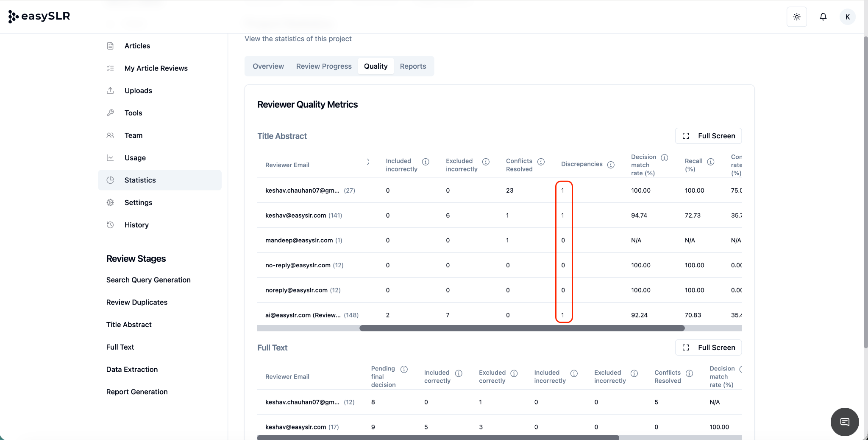Click info icon beside Title Abstract Conflicts Resolved
Viewport: 868px width, 440px height.
coord(541,162)
